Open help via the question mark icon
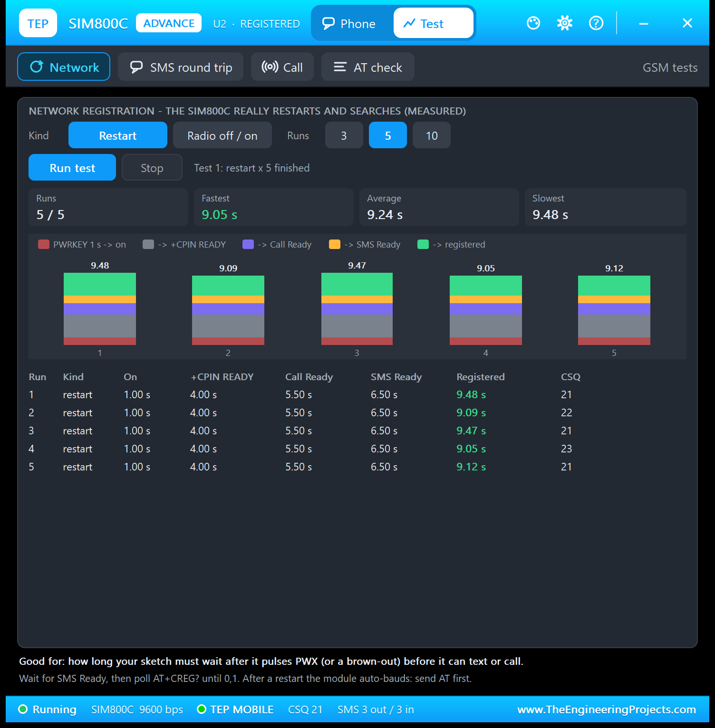 596,23
